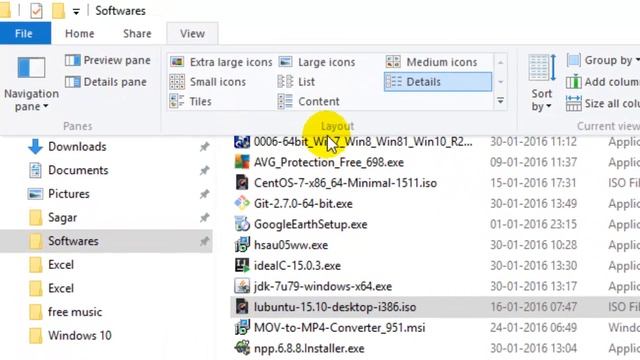Click the AVG file icon

point(242,162)
